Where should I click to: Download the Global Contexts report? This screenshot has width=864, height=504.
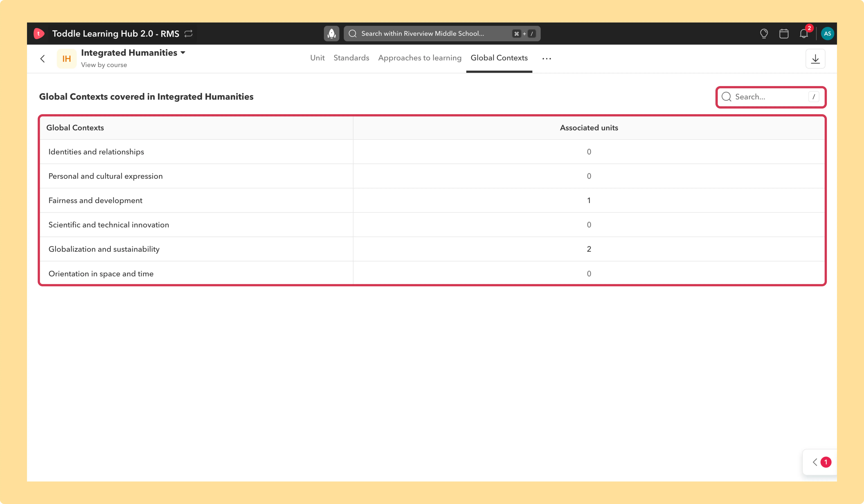coord(815,59)
